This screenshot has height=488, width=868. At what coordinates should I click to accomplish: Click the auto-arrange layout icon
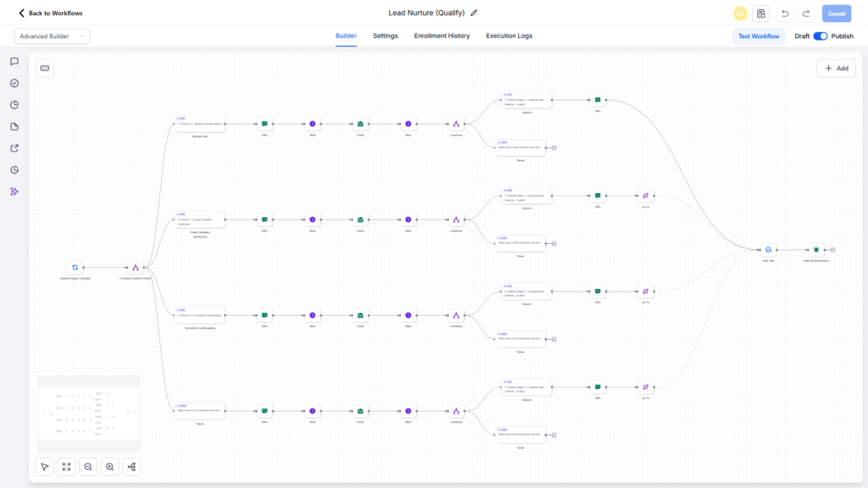[x=131, y=467]
